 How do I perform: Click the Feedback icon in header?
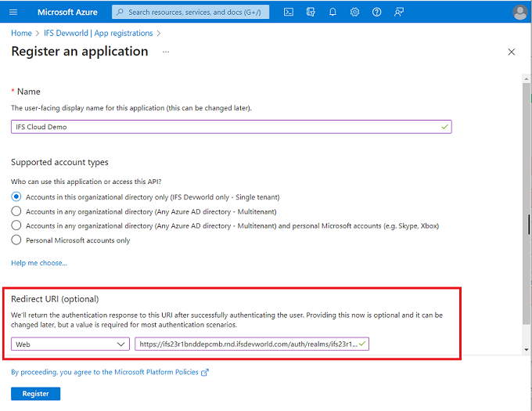point(399,13)
